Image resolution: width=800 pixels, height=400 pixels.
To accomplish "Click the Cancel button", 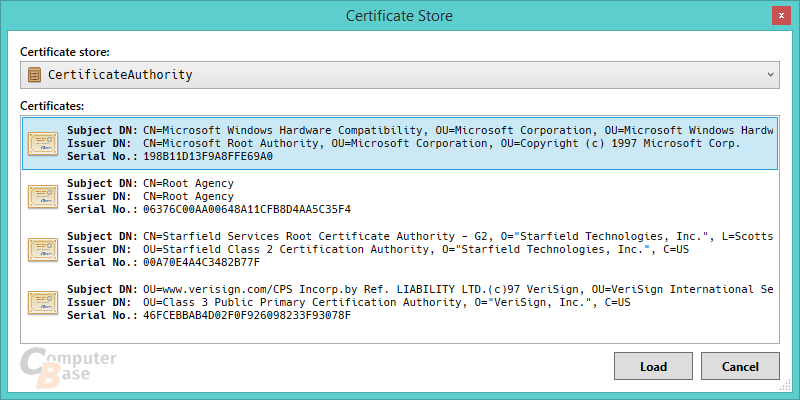I will pos(740,366).
